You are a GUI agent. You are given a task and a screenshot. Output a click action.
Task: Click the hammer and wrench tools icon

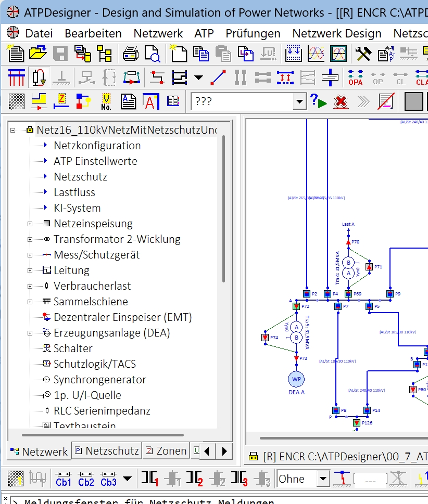363,54
